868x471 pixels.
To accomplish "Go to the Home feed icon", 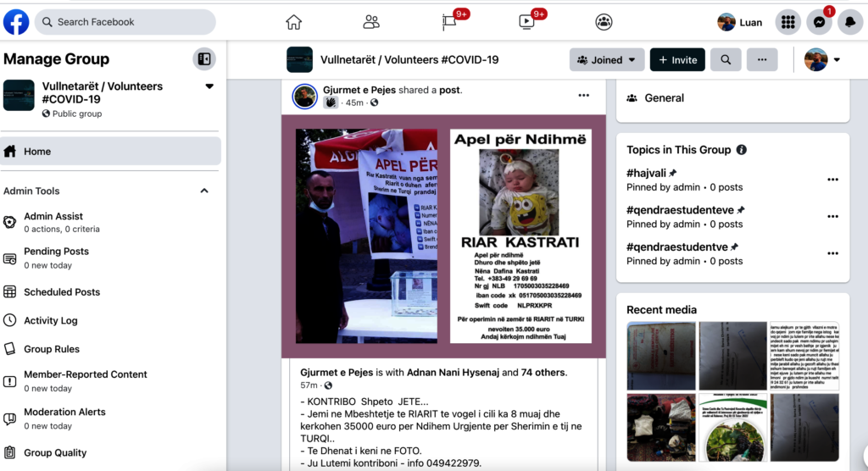I will click(294, 22).
